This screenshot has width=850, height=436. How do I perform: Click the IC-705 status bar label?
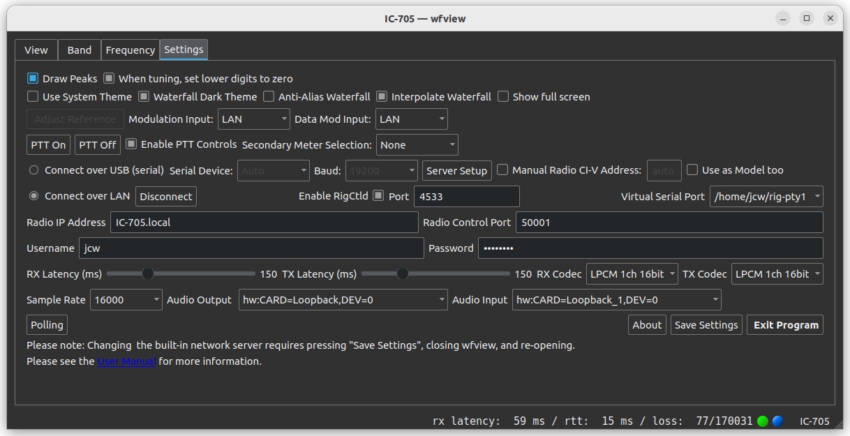click(814, 421)
